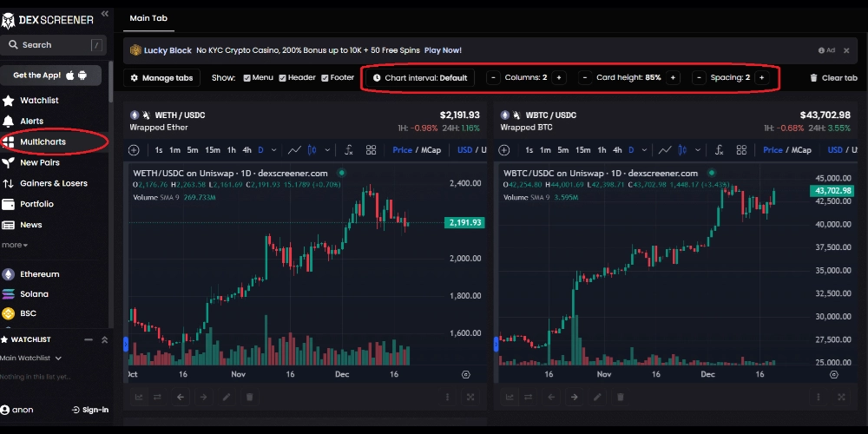This screenshot has width=868, height=434.
Task: Open the layout grid icon on the WETH chart
Action: (x=371, y=150)
